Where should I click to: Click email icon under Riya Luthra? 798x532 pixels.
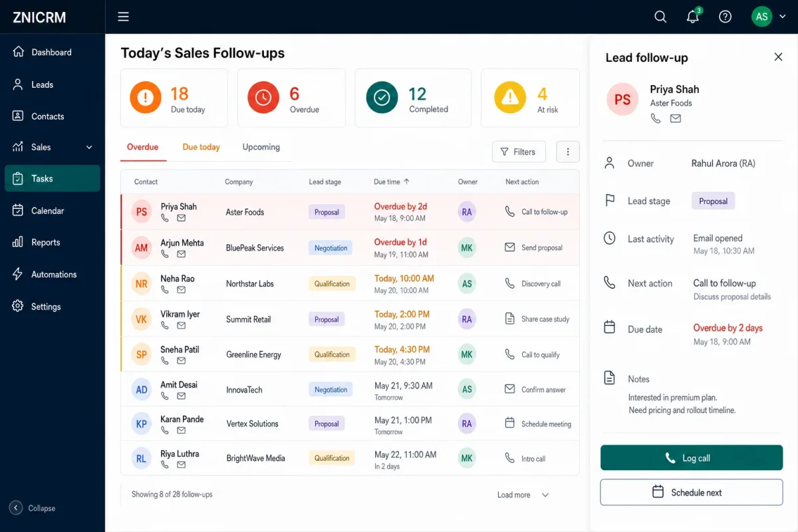pos(181,465)
